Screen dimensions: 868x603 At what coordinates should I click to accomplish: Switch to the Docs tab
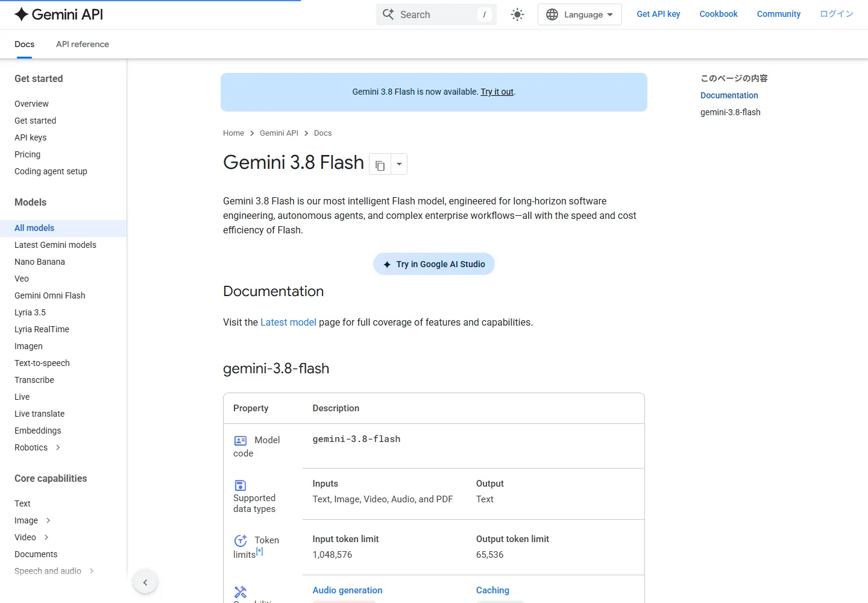pos(24,44)
